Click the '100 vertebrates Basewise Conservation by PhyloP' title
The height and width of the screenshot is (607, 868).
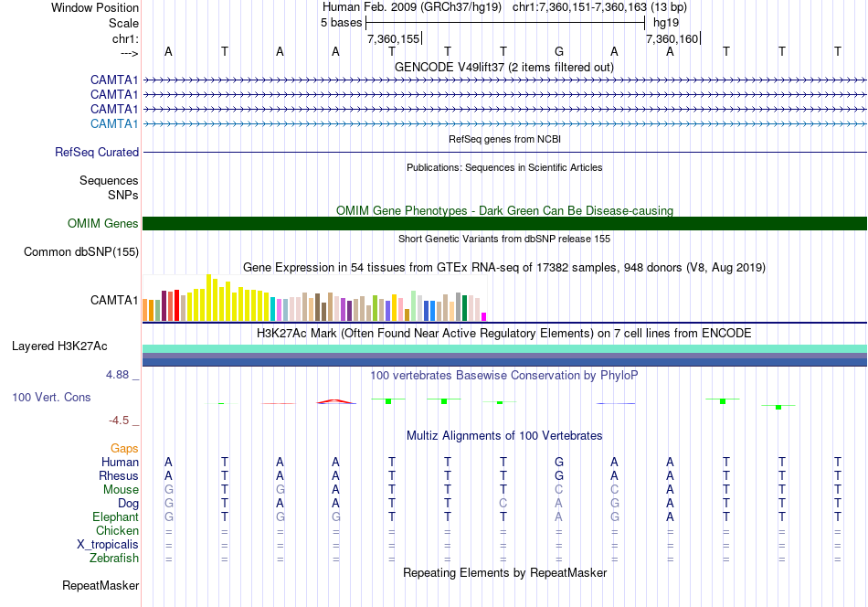pyautogui.click(x=504, y=375)
